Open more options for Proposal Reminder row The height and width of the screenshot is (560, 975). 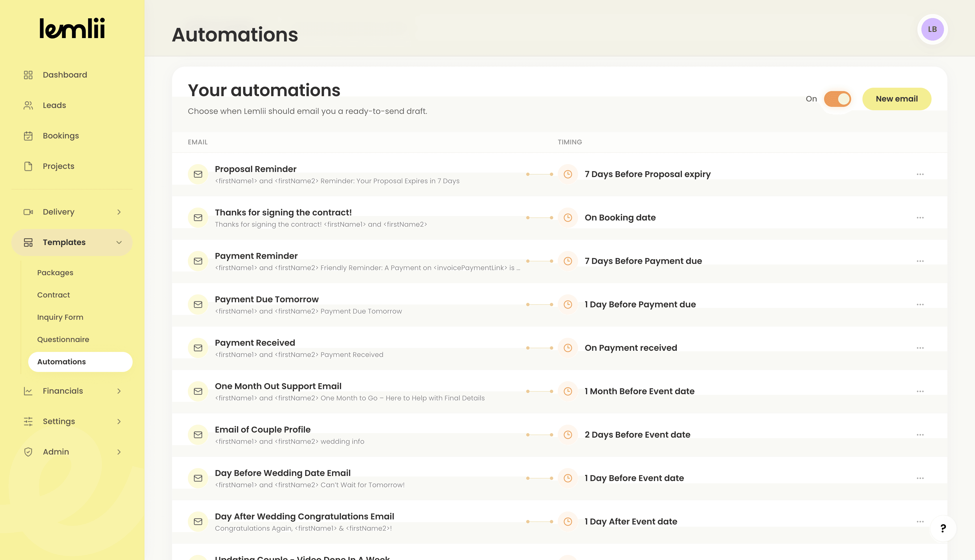(x=920, y=174)
